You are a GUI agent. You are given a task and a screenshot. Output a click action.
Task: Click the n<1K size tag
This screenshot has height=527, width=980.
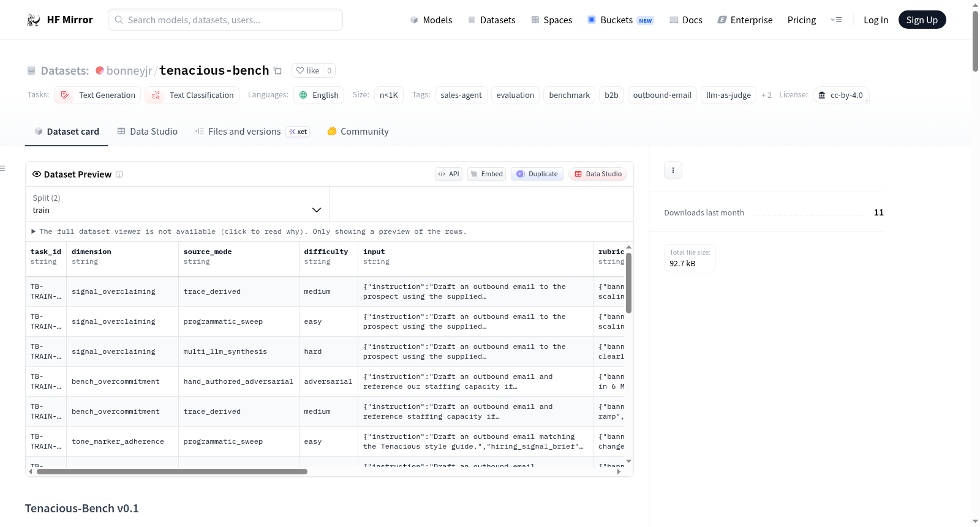pyautogui.click(x=389, y=95)
